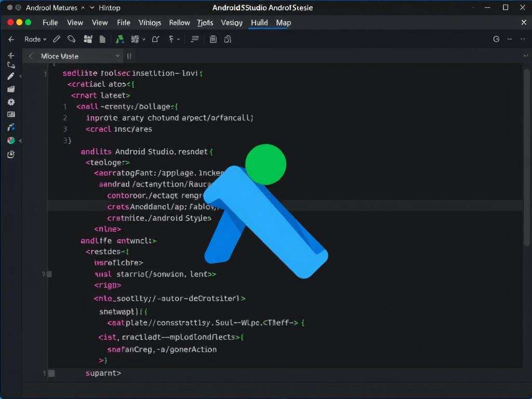Click the camera icon at sidebar bottom

pyautogui.click(x=11, y=154)
